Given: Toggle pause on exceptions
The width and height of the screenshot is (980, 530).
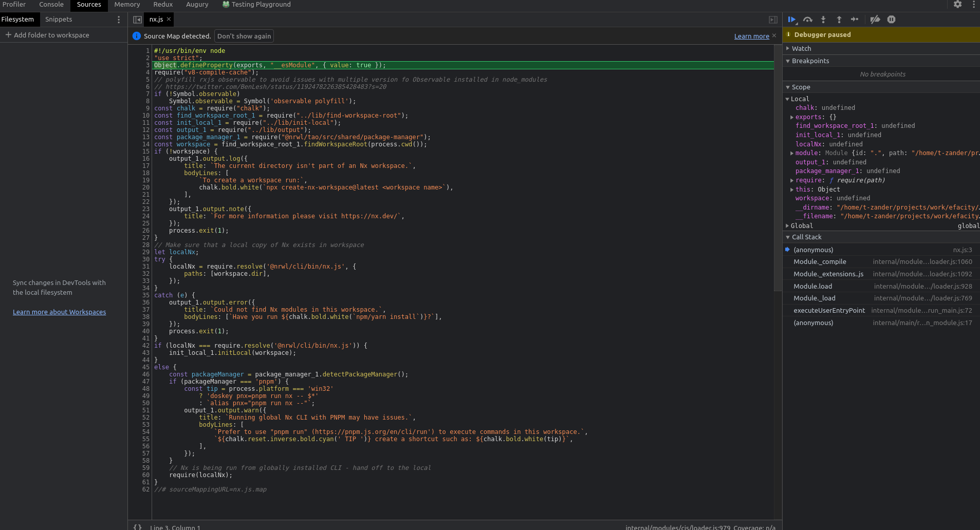Looking at the screenshot, I should click(x=891, y=20).
